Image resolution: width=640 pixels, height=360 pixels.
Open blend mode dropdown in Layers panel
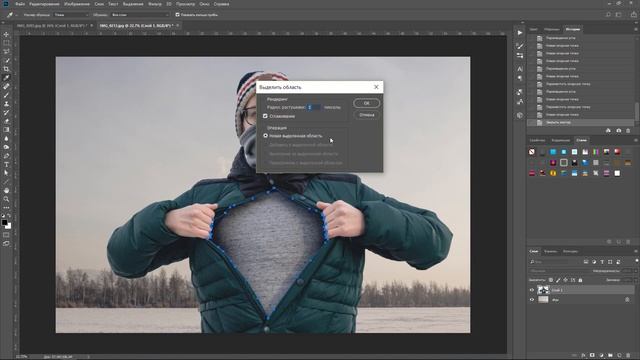(558, 271)
